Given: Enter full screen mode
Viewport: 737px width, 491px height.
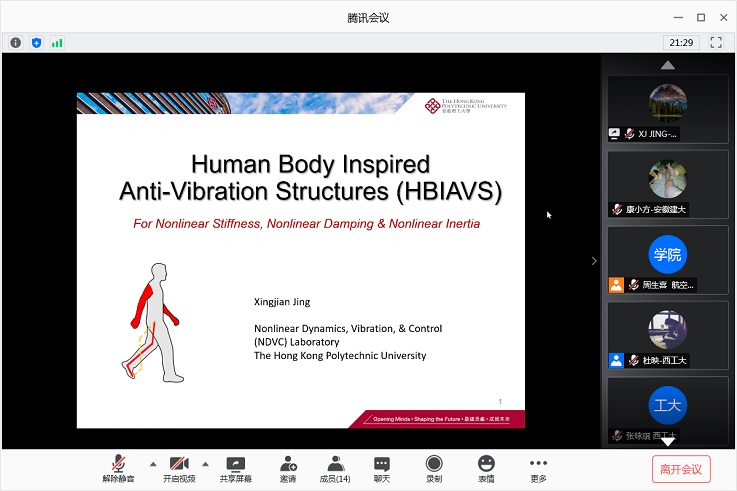Looking at the screenshot, I should [716, 43].
